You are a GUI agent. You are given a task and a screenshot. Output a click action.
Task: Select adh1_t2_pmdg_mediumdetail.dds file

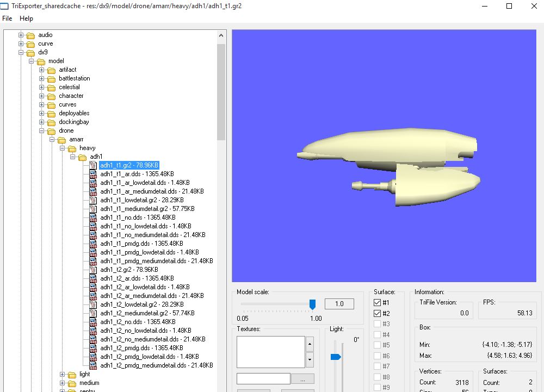tap(157, 365)
